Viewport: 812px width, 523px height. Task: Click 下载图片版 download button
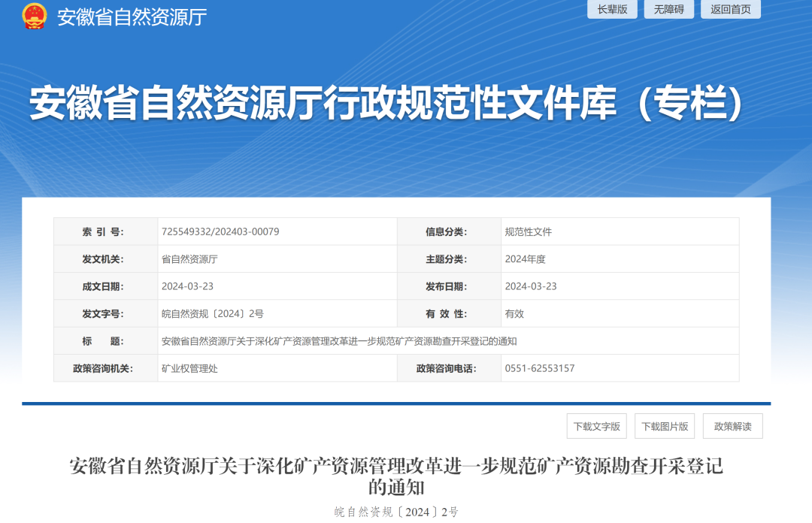(664, 426)
